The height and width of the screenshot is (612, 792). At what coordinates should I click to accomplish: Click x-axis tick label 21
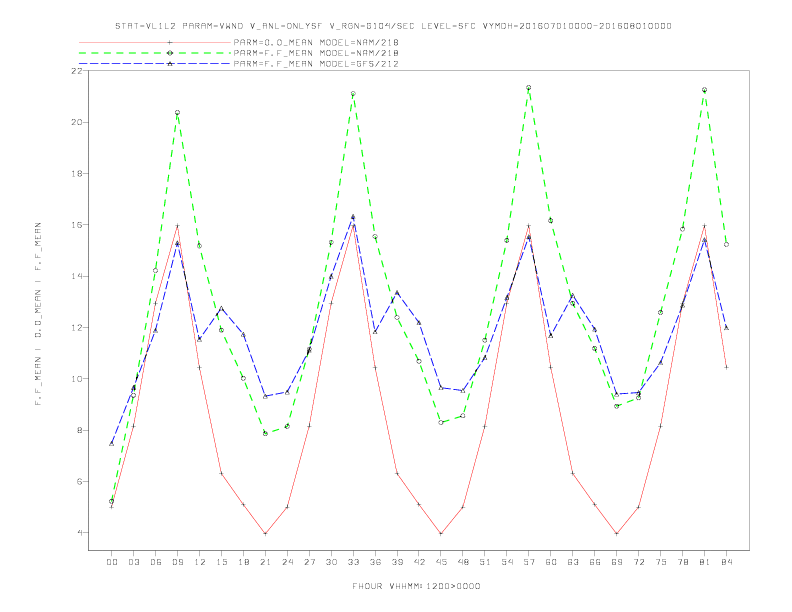click(266, 562)
